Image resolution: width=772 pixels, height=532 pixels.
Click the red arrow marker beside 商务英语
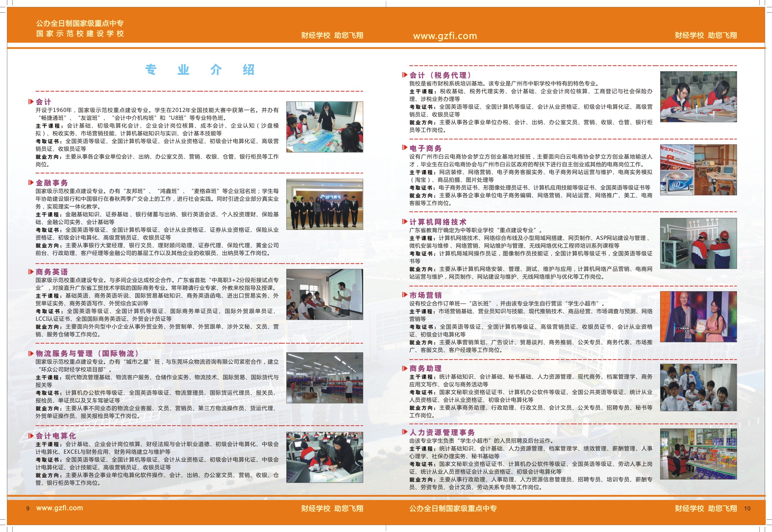pos(31,272)
